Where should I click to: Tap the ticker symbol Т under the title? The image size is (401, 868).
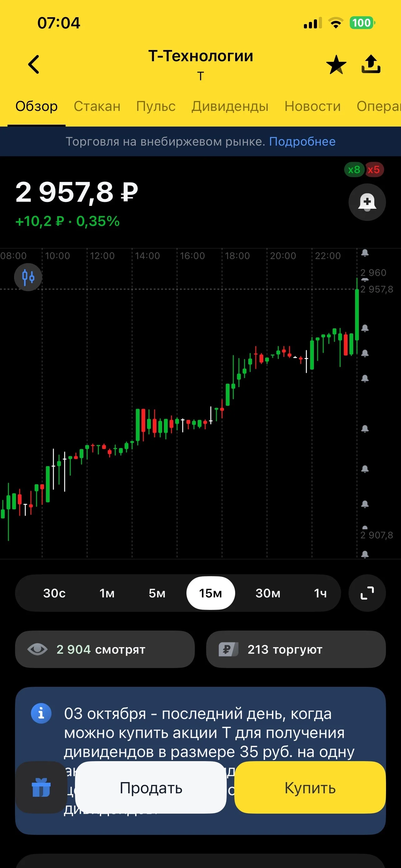coord(201,77)
